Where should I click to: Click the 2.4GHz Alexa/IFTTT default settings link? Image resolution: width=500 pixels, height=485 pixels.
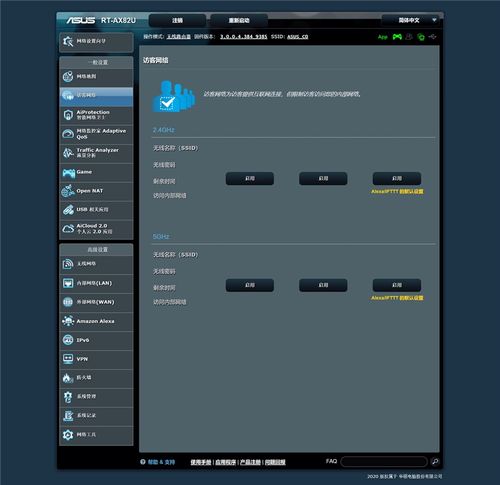397,191
